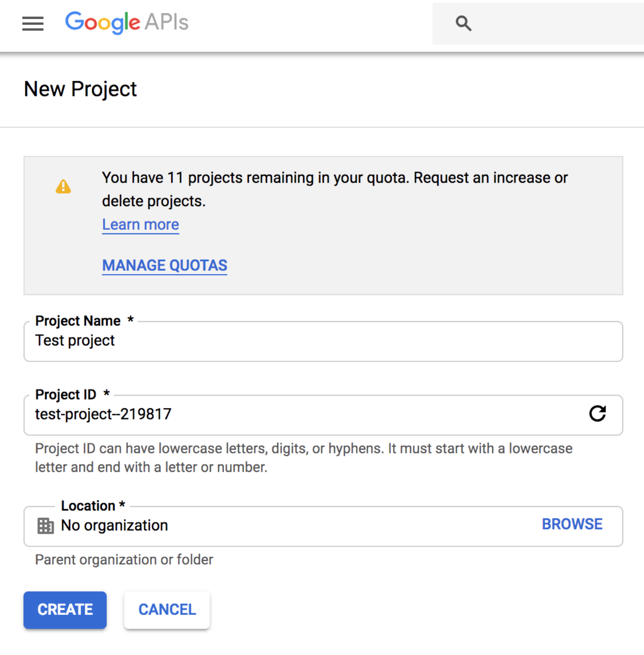Click the organization building icon
The image size is (644, 655).
[x=45, y=525]
